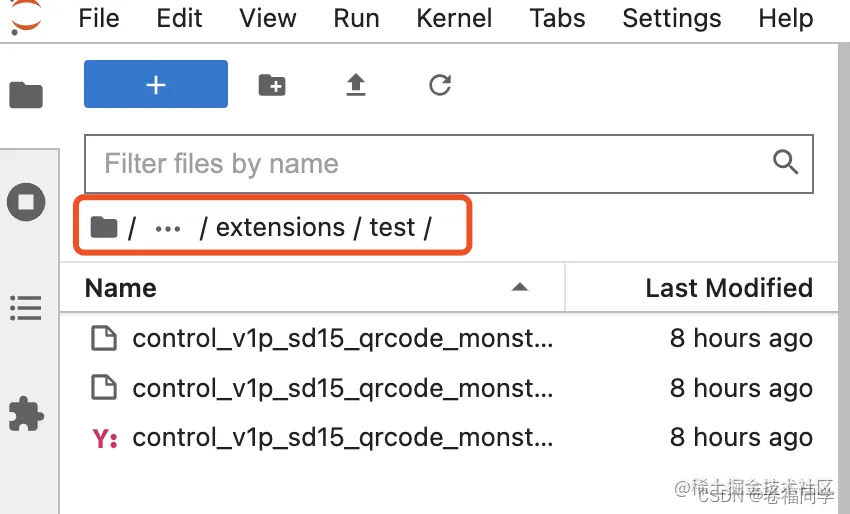Open the File menu
Viewport: 850px width, 514px height.
coord(98,18)
